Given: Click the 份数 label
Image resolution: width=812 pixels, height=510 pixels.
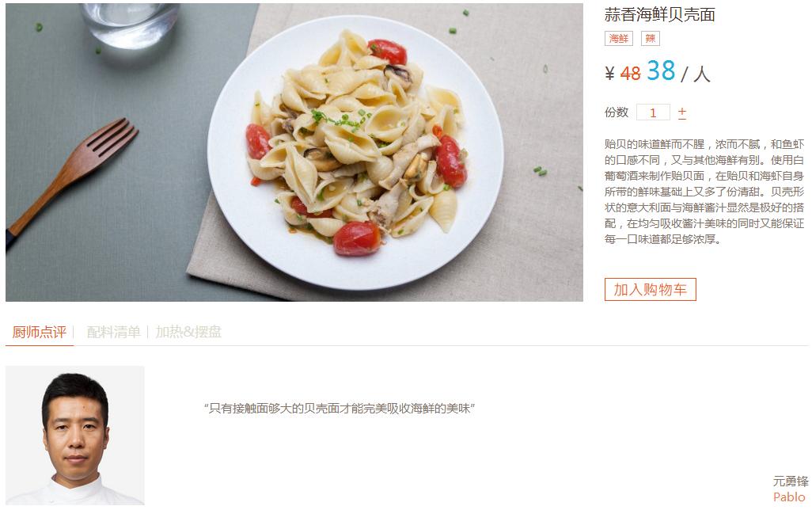Looking at the screenshot, I should coord(617,112).
